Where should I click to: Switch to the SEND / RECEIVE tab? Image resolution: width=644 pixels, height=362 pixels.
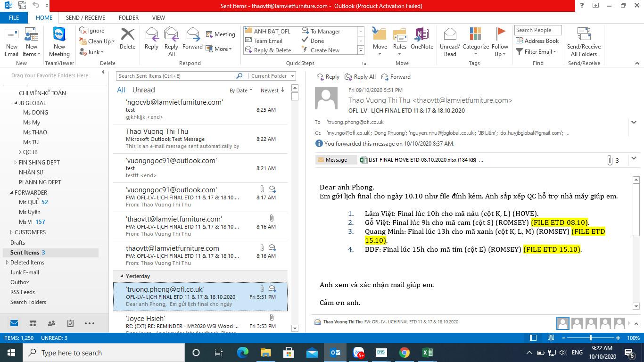coord(85,18)
